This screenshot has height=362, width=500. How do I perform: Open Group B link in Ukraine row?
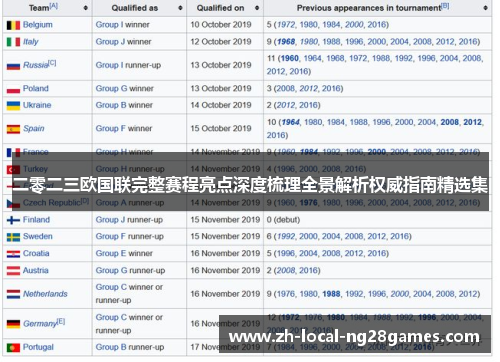[x=111, y=105]
